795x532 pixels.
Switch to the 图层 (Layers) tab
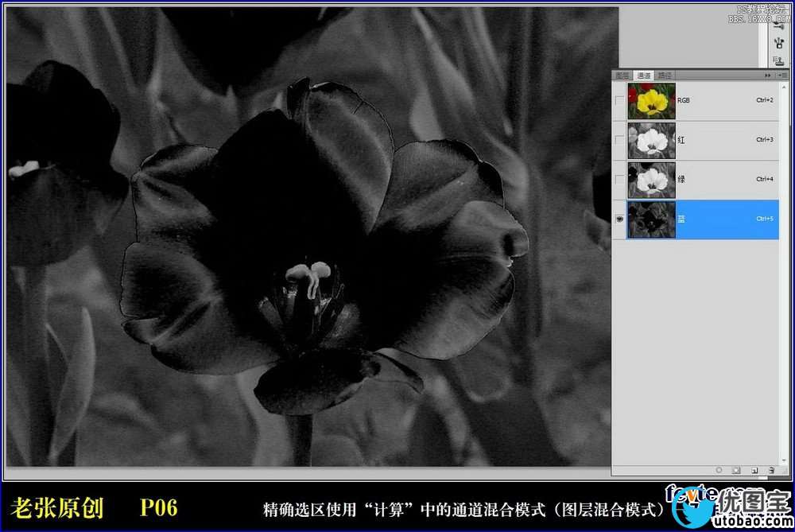(622, 76)
